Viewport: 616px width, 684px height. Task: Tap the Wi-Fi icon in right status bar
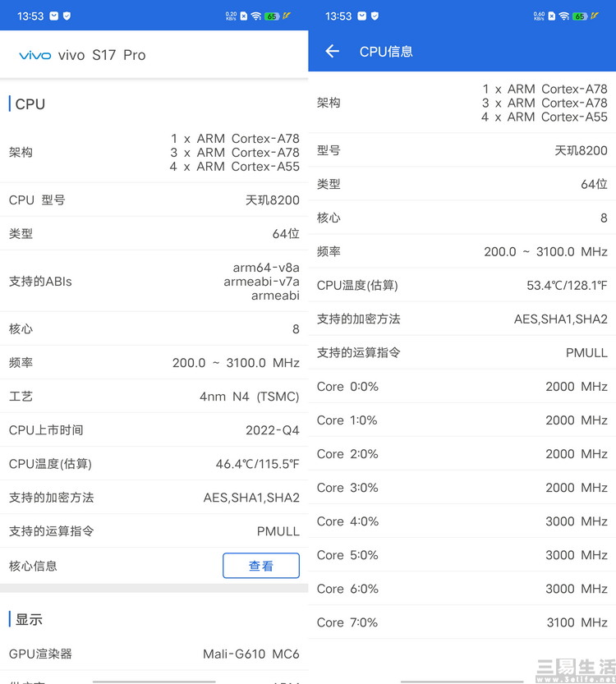pos(564,16)
